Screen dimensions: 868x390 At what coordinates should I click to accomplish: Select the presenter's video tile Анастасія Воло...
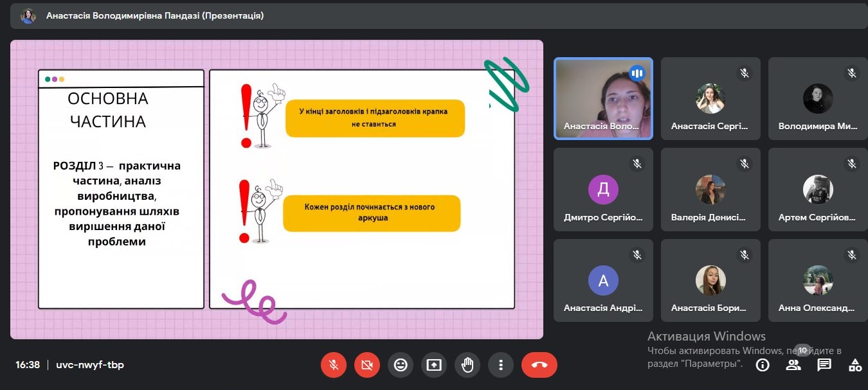click(x=603, y=98)
